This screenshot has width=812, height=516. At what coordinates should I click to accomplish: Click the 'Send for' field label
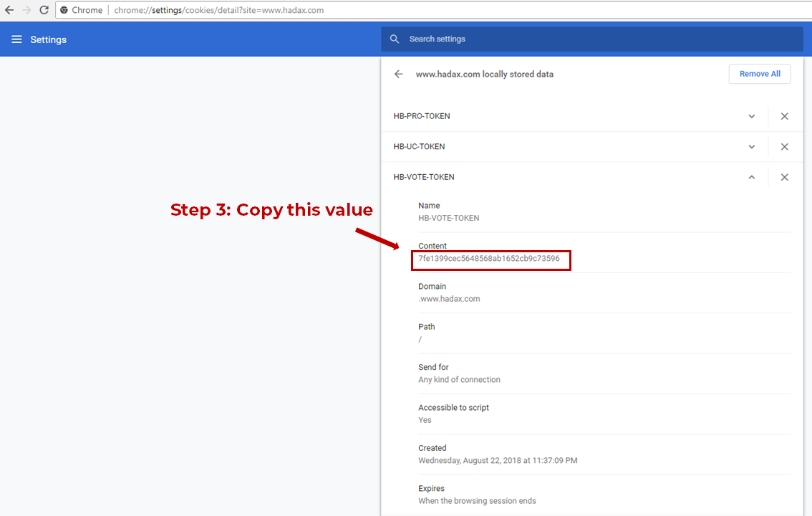pos(433,368)
